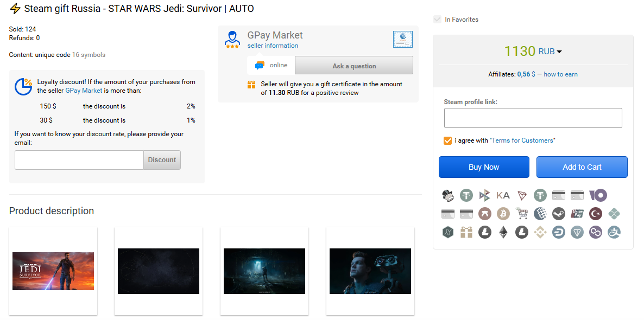The height and width of the screenshot is (320, 644).
Task: Click the Ask a question button
Action: (354, 66)
